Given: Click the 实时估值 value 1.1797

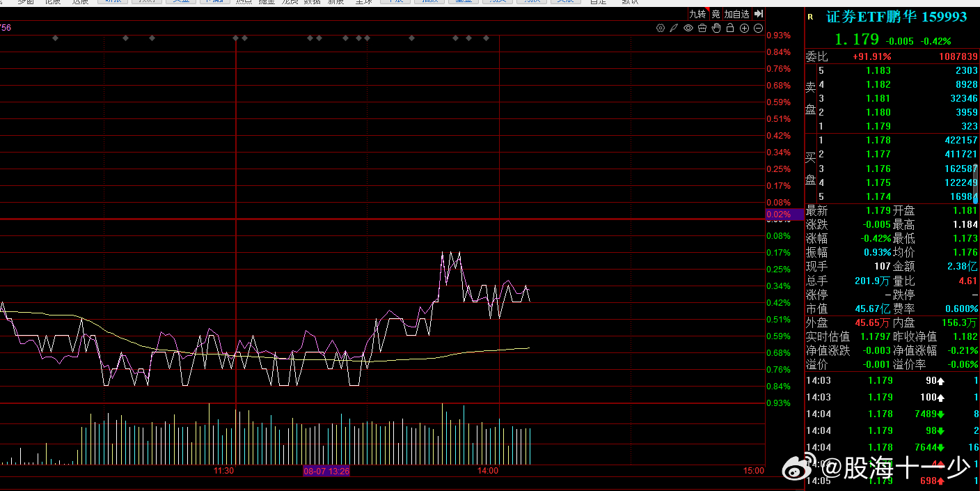Looking at the screenshot, I should [x=876, y=336].
